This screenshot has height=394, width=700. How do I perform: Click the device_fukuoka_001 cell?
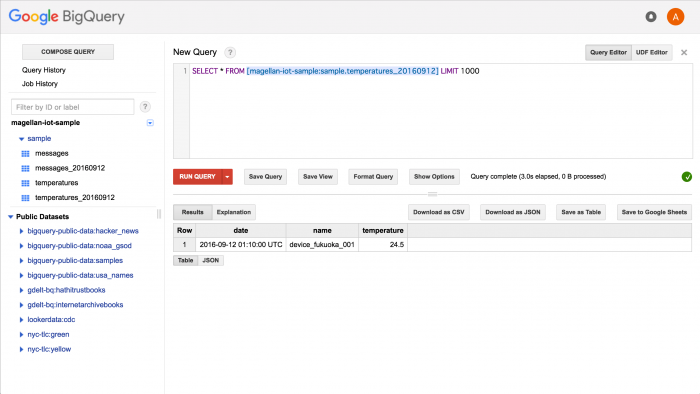[322, 245]
